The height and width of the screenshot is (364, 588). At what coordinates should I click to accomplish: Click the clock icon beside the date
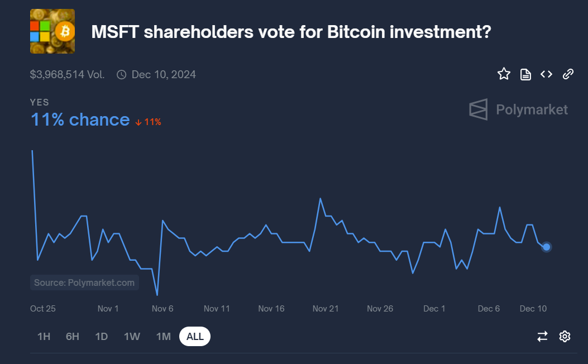pyautogui.click(x=121, y=74)
